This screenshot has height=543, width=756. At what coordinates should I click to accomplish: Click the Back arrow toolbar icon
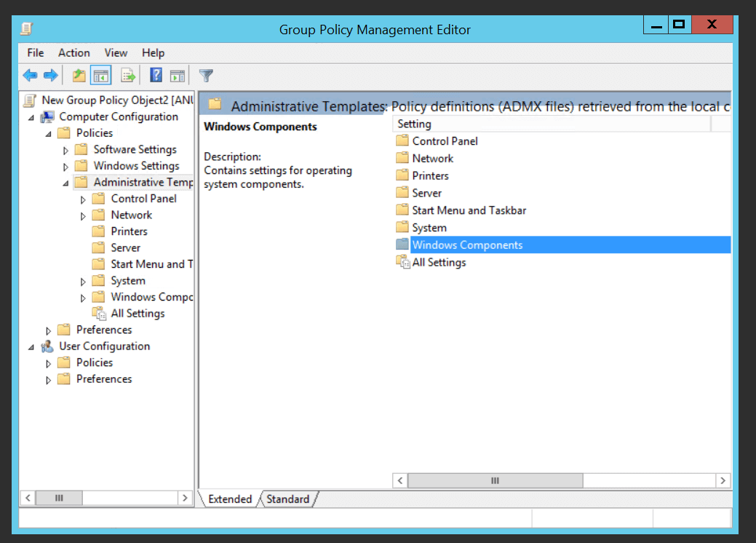pos(30,75)
